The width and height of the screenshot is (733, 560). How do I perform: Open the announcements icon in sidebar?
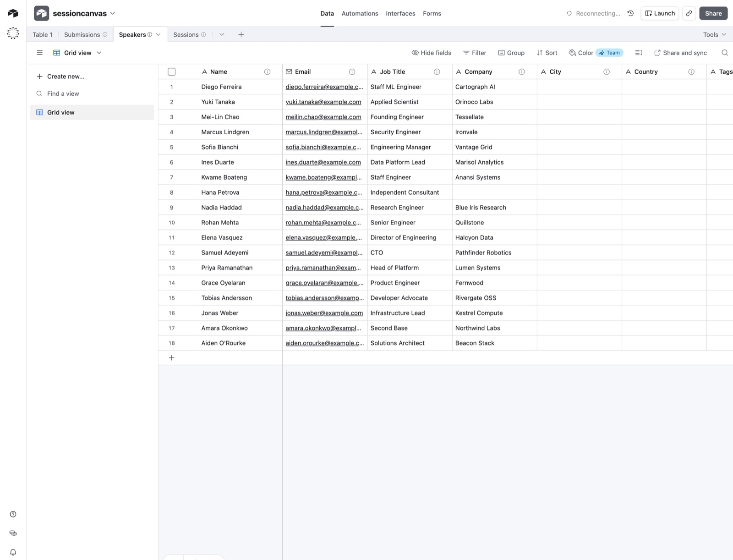point(13,533)
